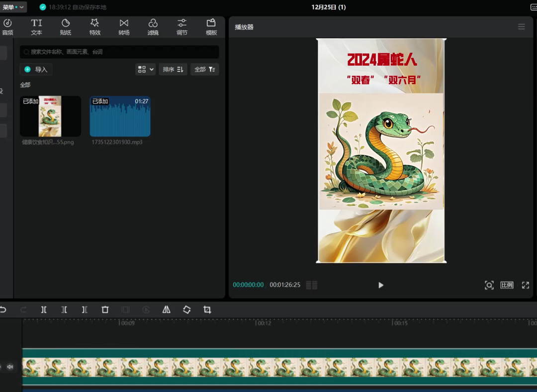
Task: Open the 滤镜 filters tab
Action: coord(153,27)
